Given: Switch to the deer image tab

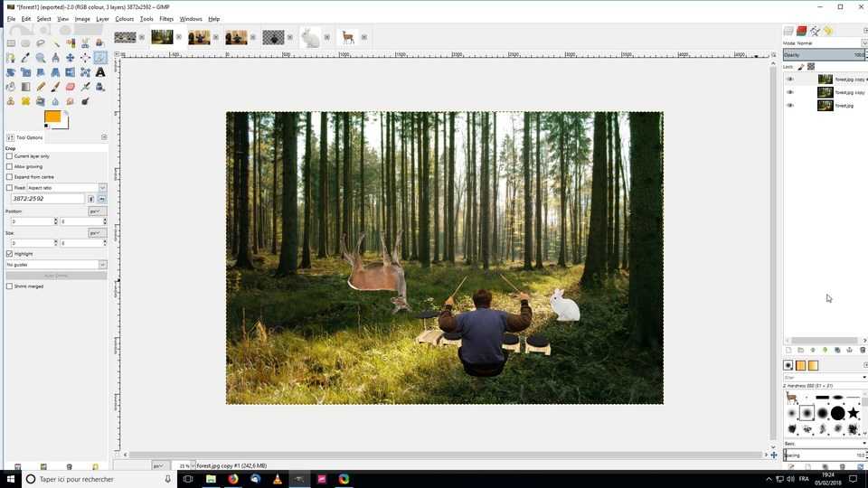Looking at the screenshot, I should 347,37.
